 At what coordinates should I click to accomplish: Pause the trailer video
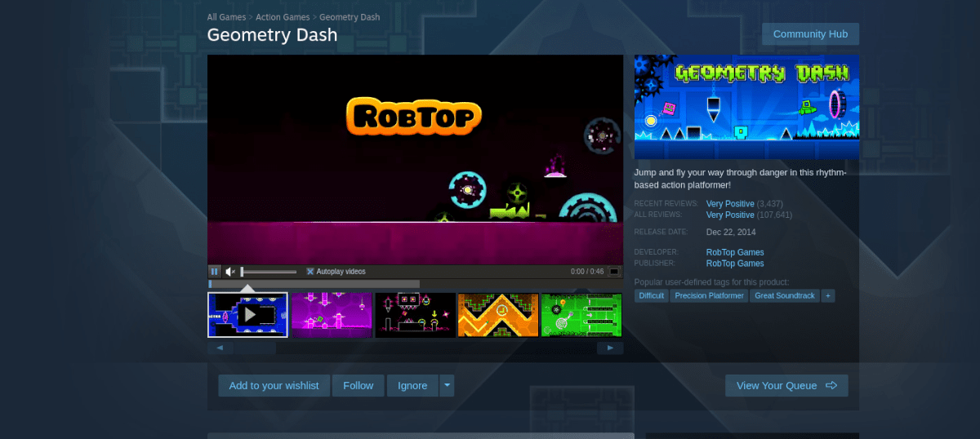pos(214,271)
